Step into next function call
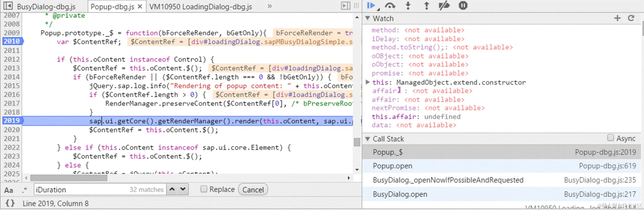The image size is (644, 210). point(408,6)
